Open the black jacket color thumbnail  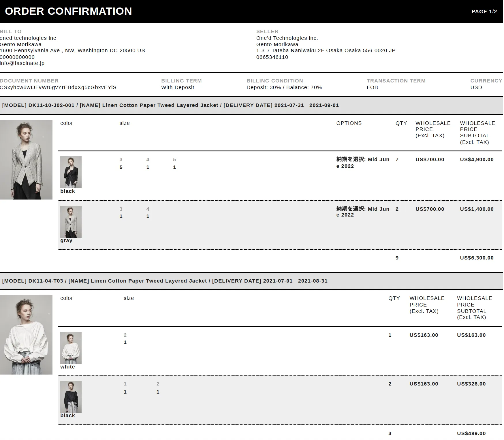point(71,172)
